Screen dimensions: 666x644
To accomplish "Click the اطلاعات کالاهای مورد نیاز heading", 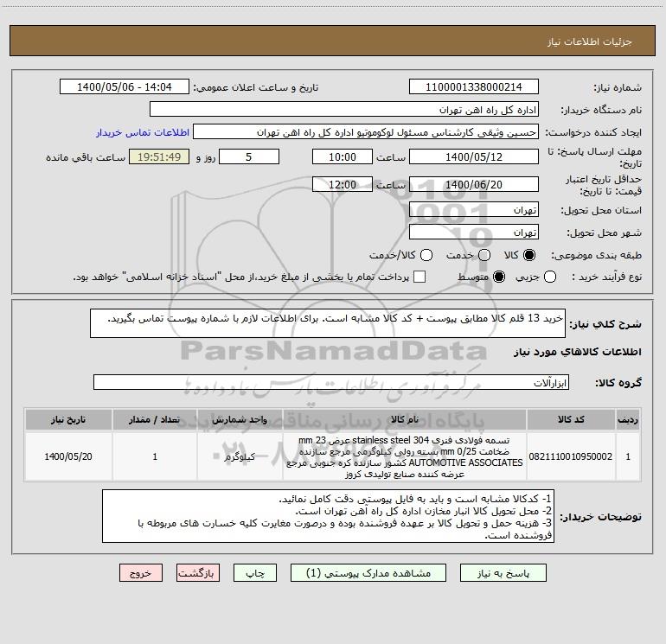I will [x=578, y=352].
